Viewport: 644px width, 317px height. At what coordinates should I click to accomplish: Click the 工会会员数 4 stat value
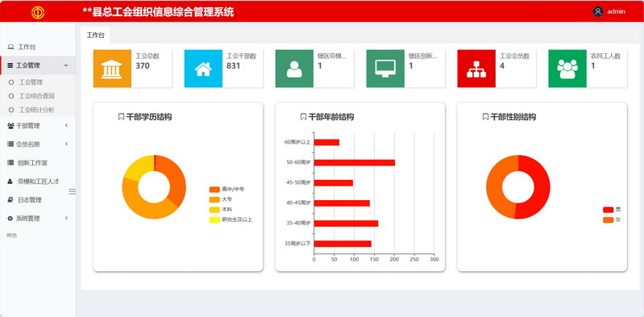[502, 66]
